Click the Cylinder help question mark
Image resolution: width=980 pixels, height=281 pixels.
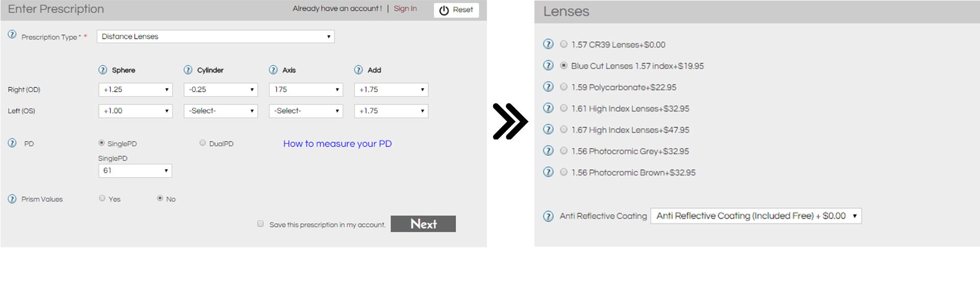tap(188, 70)
